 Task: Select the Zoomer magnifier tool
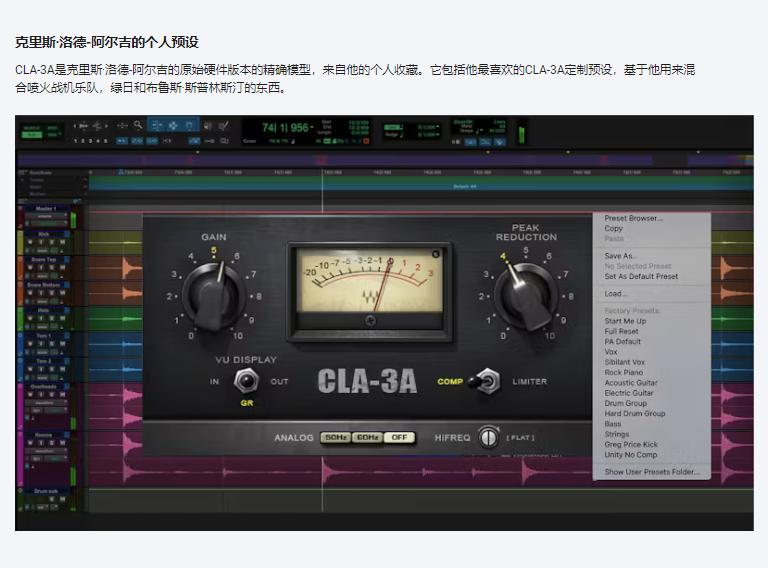[138, 126]
